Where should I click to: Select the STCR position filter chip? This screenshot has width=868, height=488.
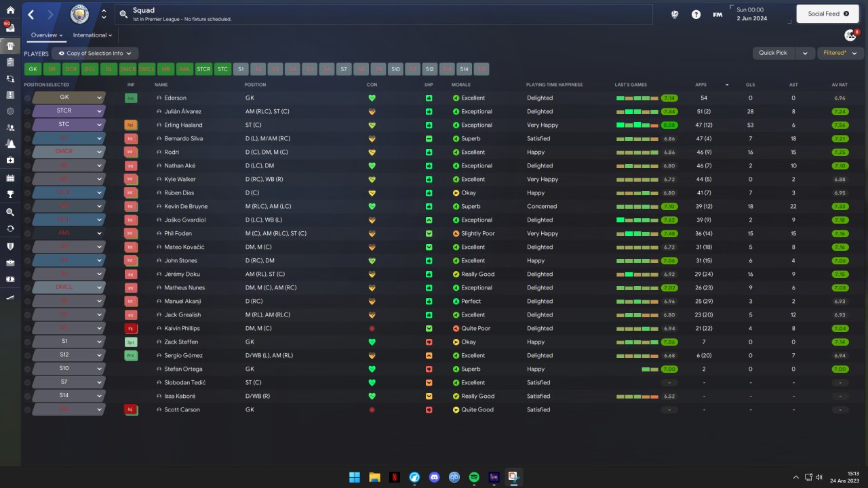click(x=203, y=69)
